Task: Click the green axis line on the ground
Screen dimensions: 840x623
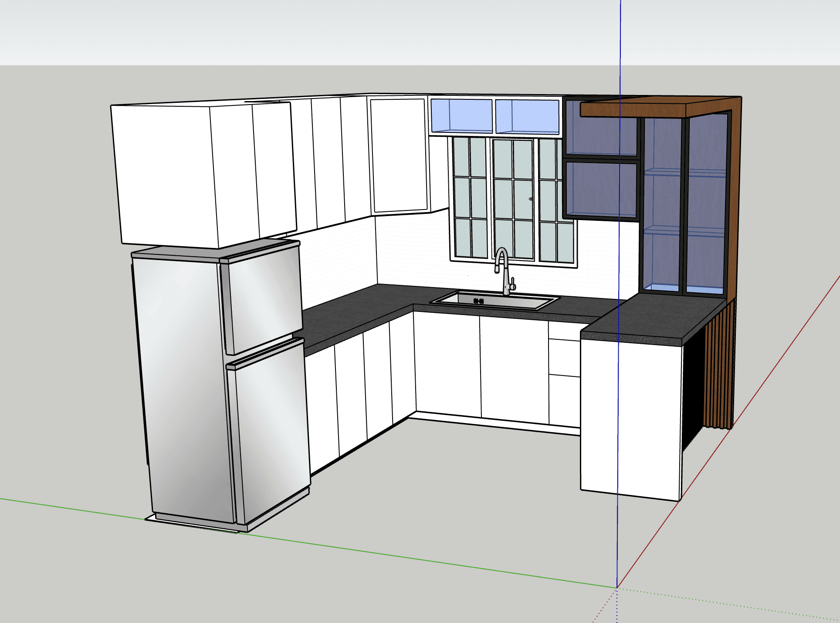Action: [x=392, y=556]
